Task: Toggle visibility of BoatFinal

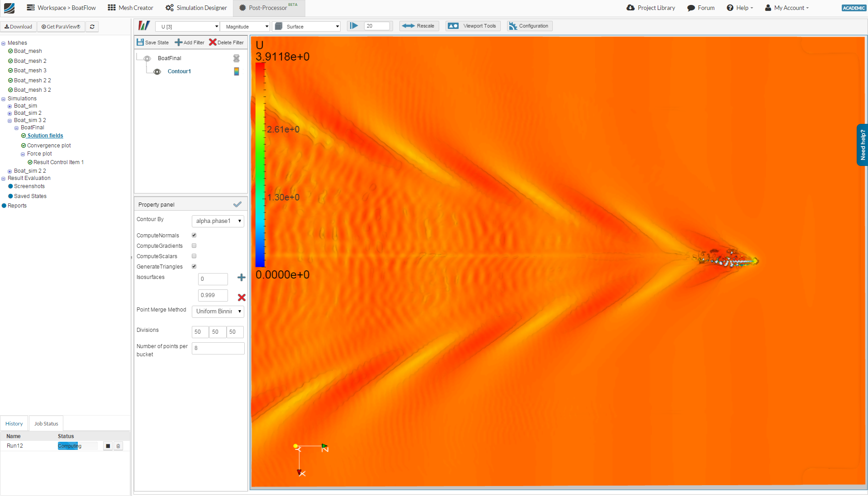Action: 147,58
